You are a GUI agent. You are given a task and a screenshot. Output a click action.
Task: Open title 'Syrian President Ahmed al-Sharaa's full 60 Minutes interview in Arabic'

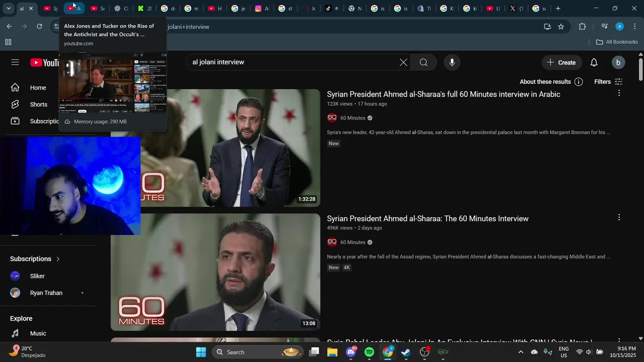tap(443, 95)
